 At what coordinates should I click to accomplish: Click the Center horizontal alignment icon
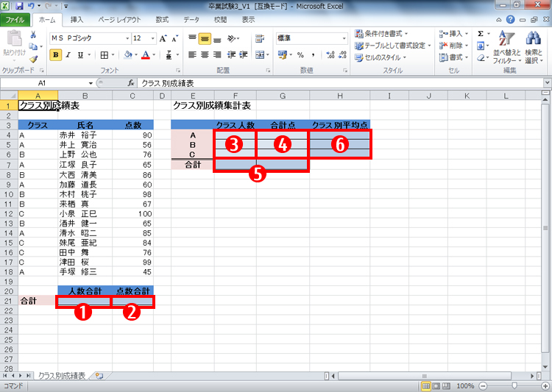pyautogui.click(x=205, y=54)
